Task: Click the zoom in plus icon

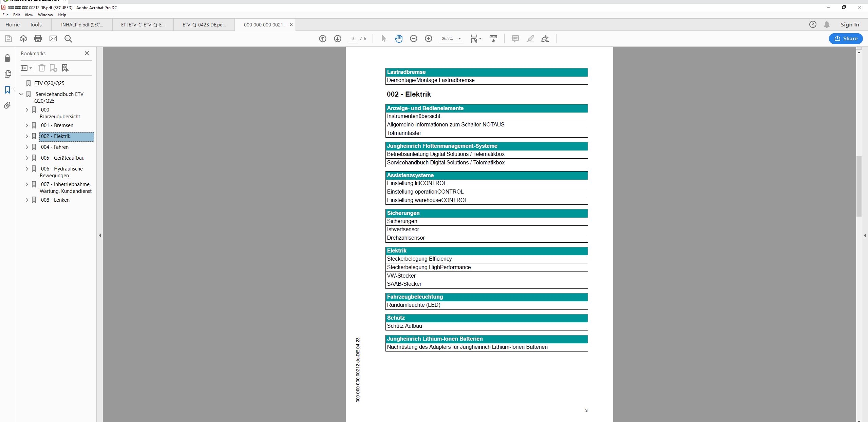Action: (x=429, y=39)
